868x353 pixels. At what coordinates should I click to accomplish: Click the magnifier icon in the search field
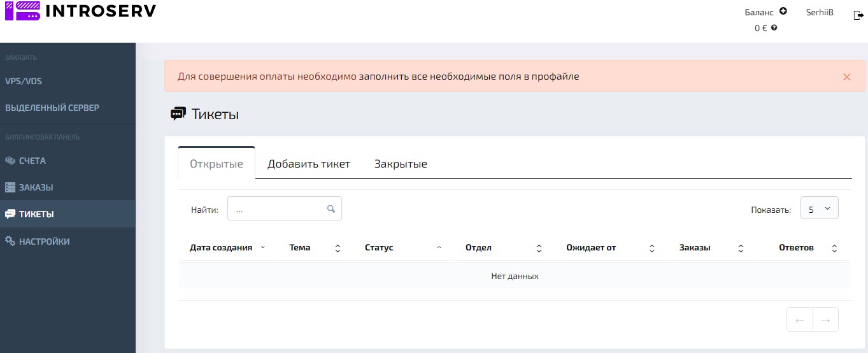[x=331, y=209]
